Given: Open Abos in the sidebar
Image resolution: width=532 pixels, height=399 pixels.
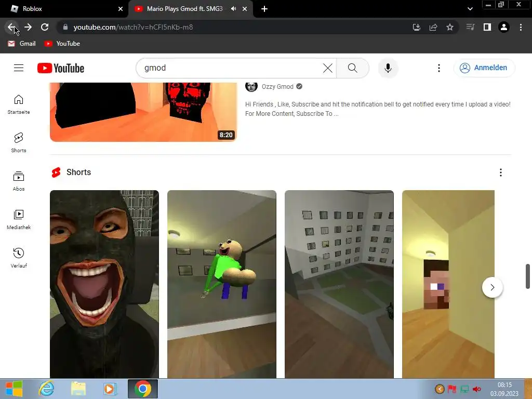Looking at the screenshot, I should [x=19, y=181].
